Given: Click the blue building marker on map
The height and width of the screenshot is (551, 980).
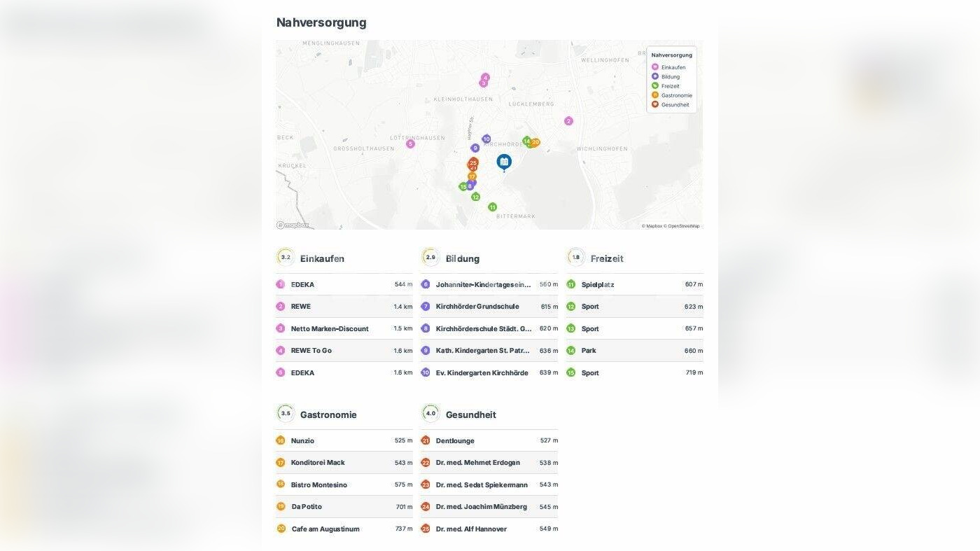Looking at the screenshot, I should [504, 162].
